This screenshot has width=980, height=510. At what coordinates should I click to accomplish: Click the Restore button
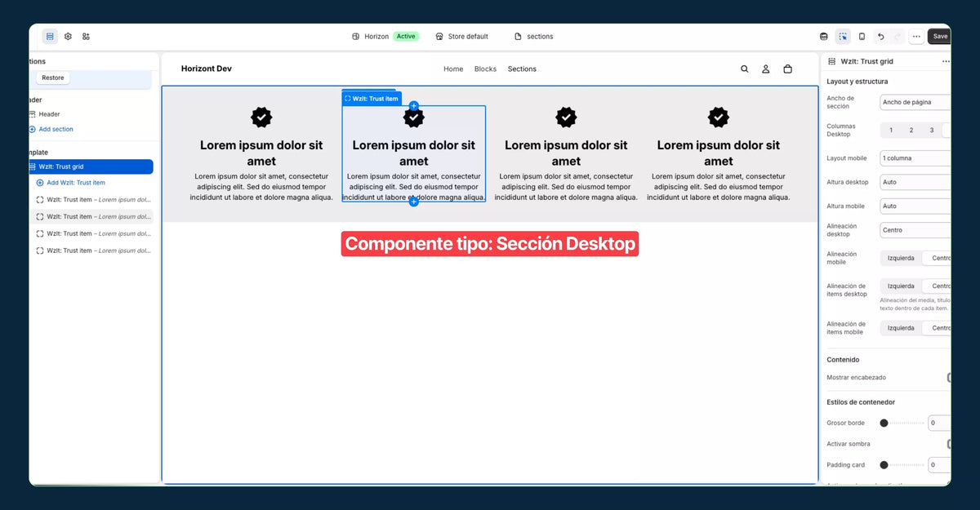click(53, 78)
